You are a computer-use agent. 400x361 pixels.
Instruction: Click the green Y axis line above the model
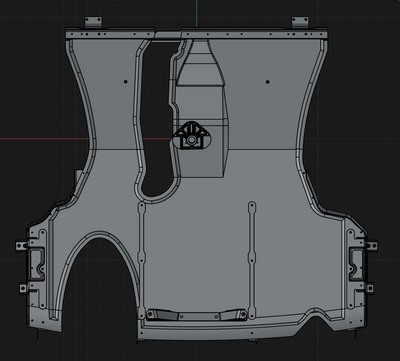pyautogui.click(x=197, y=13)
